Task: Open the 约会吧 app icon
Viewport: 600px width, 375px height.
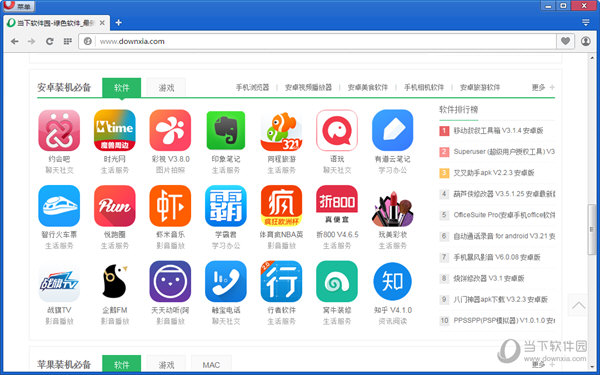Action: tap(59, 130)
